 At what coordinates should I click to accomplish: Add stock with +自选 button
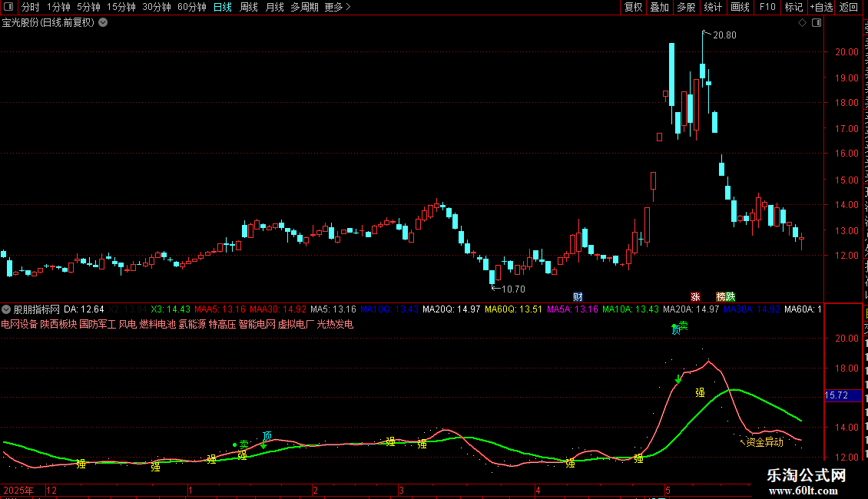point(821,7)
